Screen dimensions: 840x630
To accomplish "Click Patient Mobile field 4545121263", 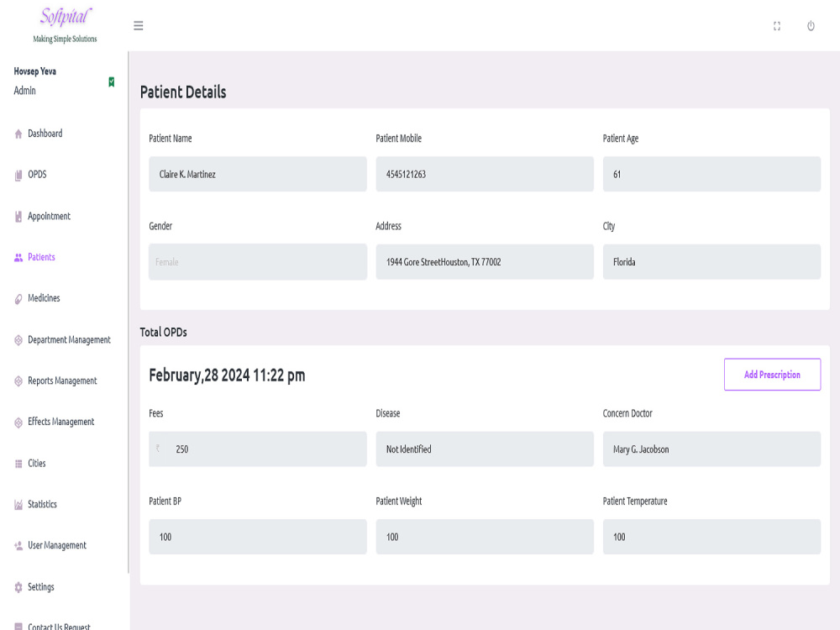I will [x=485, y=174].
